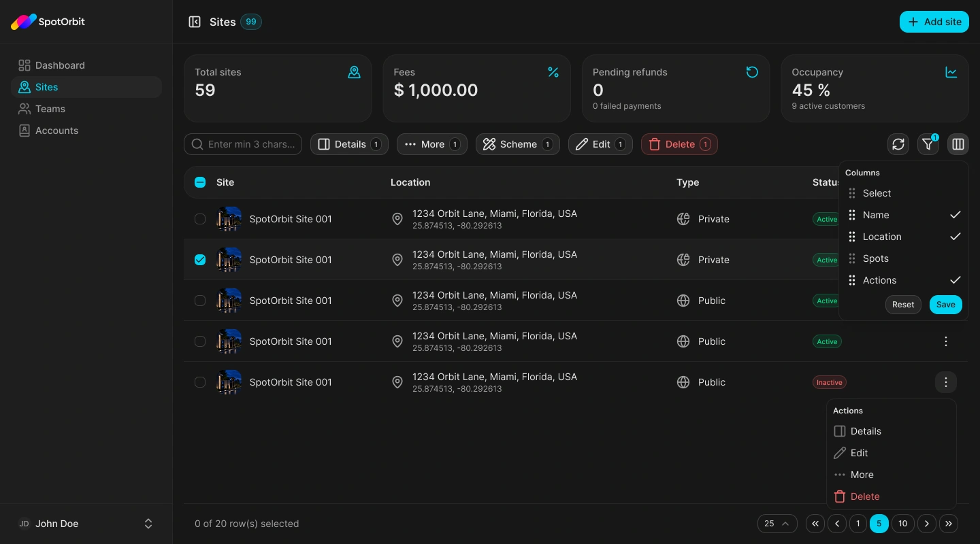
Task: Grab drag handle for Select column
Action: [x=852, y=193]
